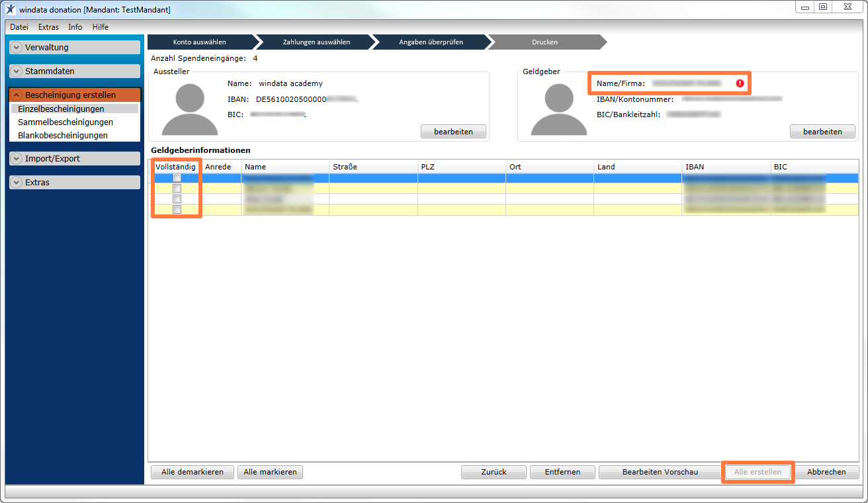Click the BIC/Bankleitzahl label
868x503 pixels.
629,114
